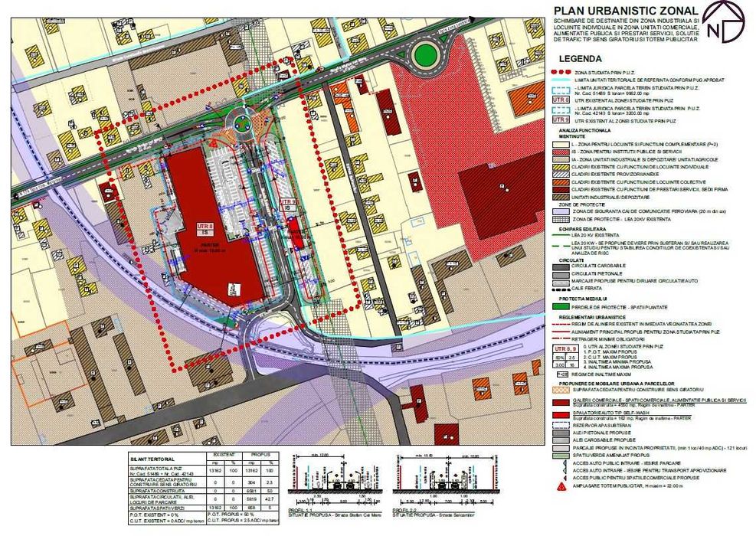Click the P.O.T. PROPUS = 50 % text
Screen dimensions: 756x536
(x=232, y=515)
